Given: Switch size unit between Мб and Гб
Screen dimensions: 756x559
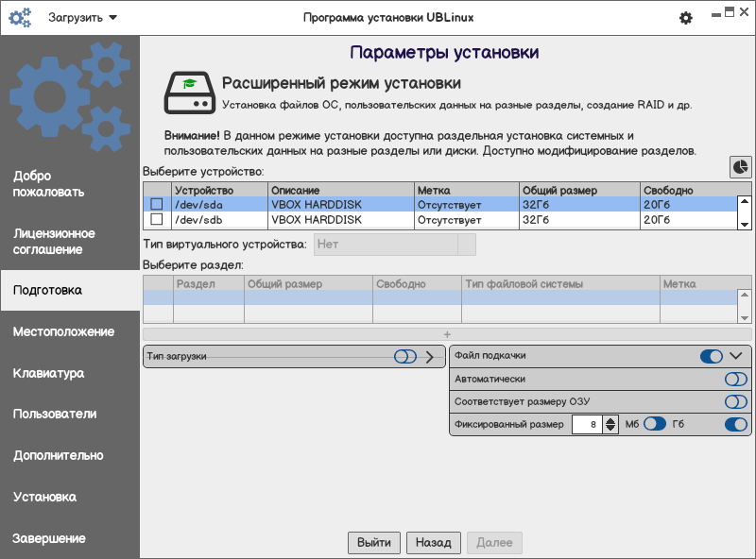Looking at the screenshot, I should [x=655, y=424].
